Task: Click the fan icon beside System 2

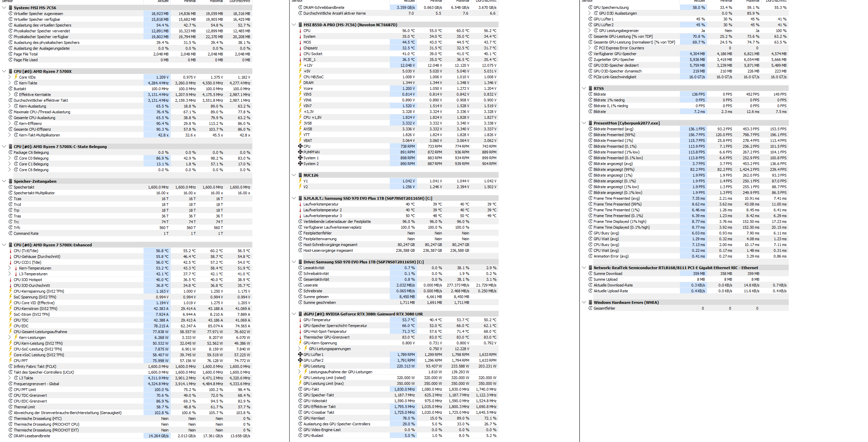Action: [x=300, y=163]
